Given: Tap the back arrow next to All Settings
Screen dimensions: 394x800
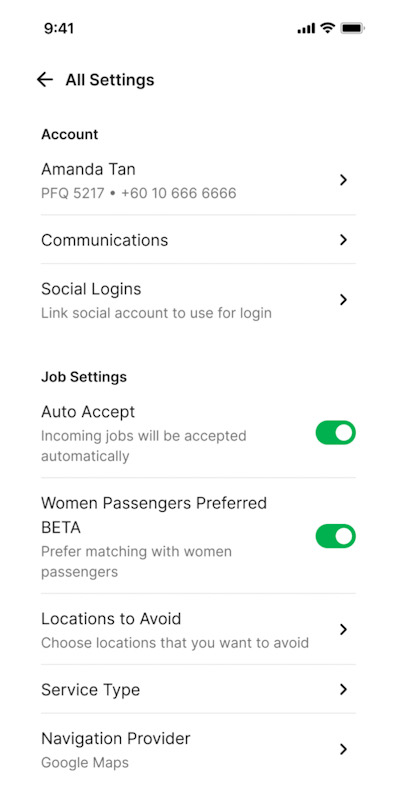Looking at the screenshot, I should coord(45,80).
